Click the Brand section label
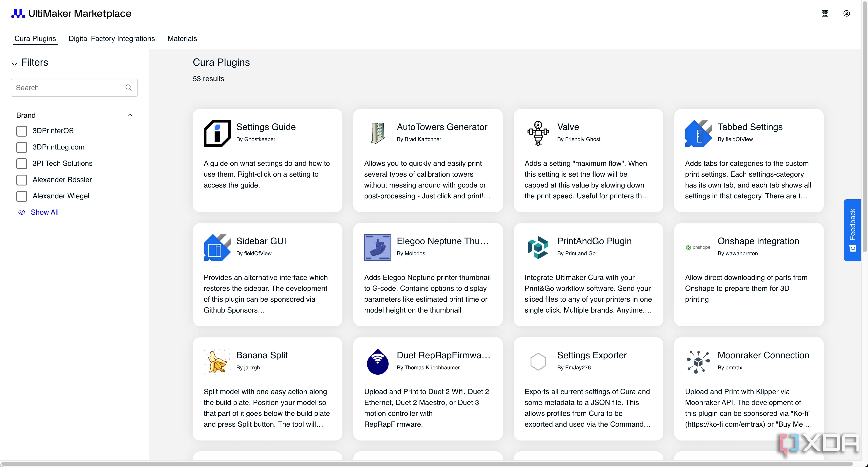This screenshot has height=467, width=868. tap(26, 115)
